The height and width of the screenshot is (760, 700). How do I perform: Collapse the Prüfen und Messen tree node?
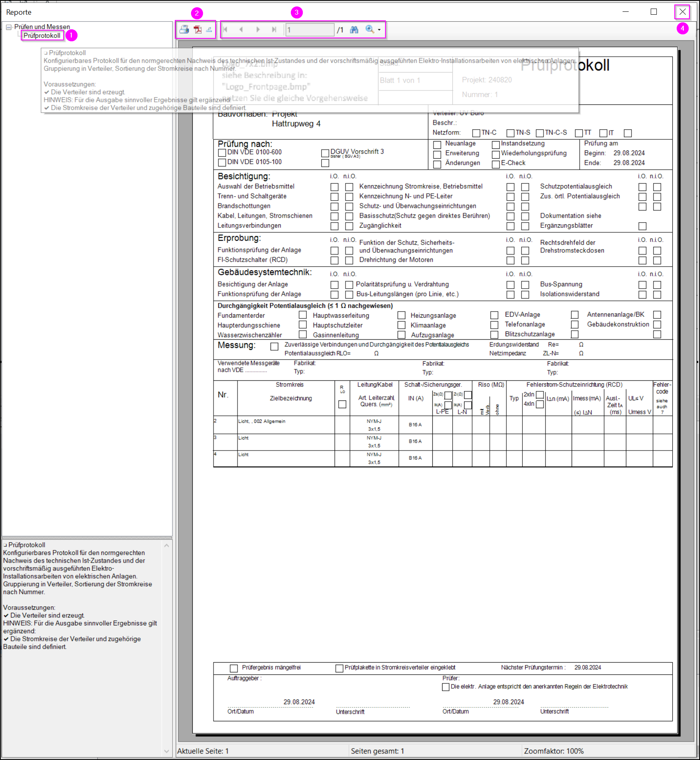pyautogui.click(x=9, y=27)
